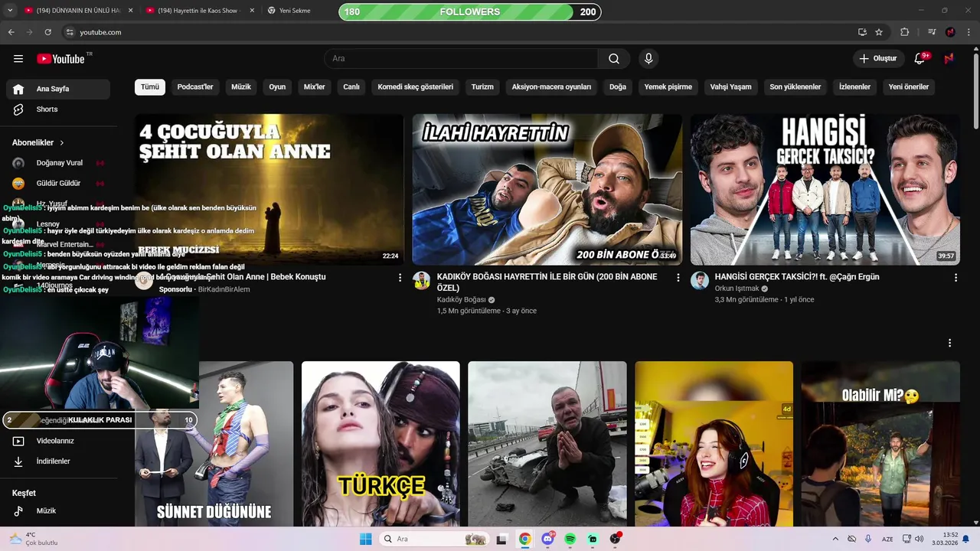Select the İzlenenler filter chip

click(x=854, y=86)
